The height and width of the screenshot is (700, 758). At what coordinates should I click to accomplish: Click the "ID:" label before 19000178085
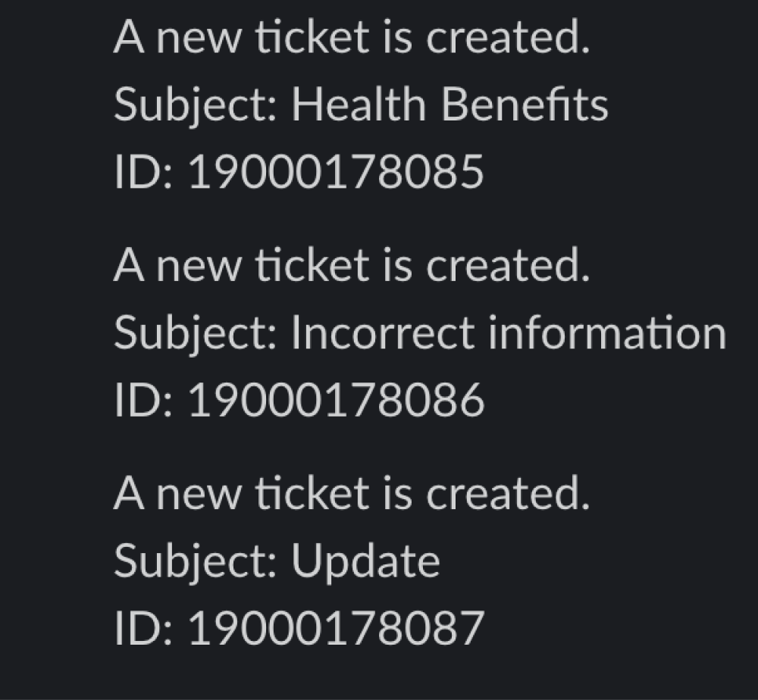[144, 173]
